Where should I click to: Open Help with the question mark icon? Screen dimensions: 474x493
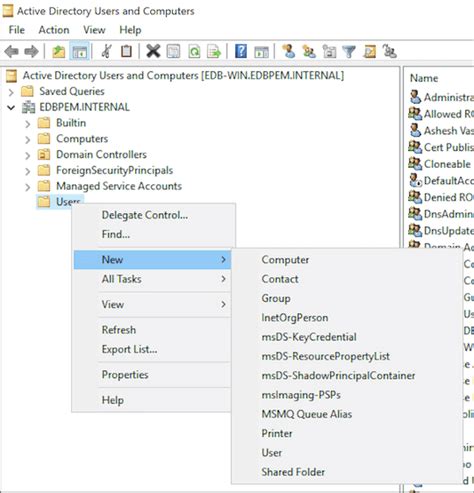click(x=241, y=51)
